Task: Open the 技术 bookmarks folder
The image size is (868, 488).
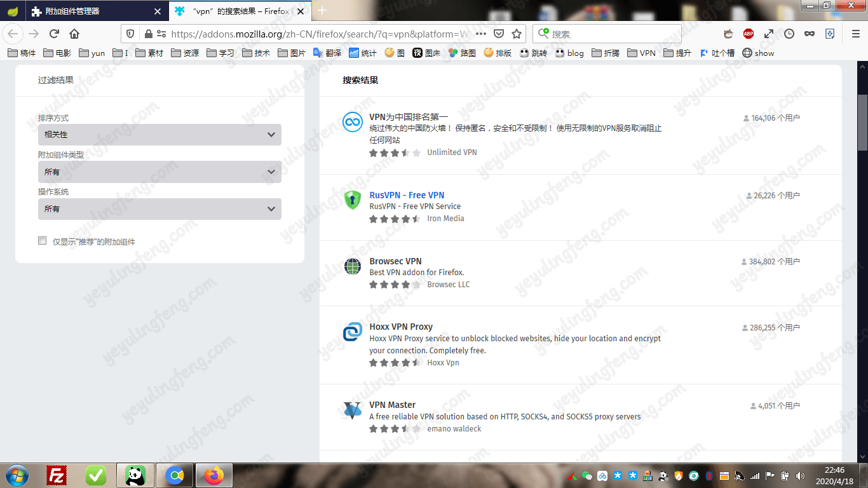Action: point(255,53)
